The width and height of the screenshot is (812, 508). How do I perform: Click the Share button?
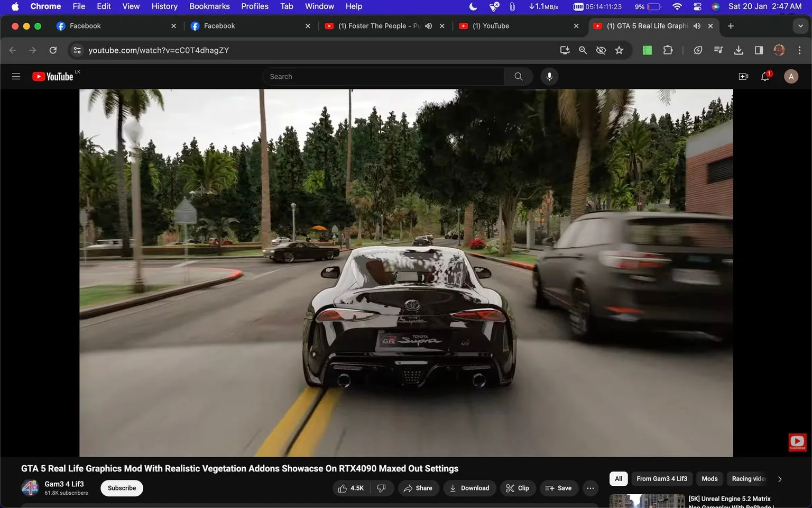tap(418, 488)
